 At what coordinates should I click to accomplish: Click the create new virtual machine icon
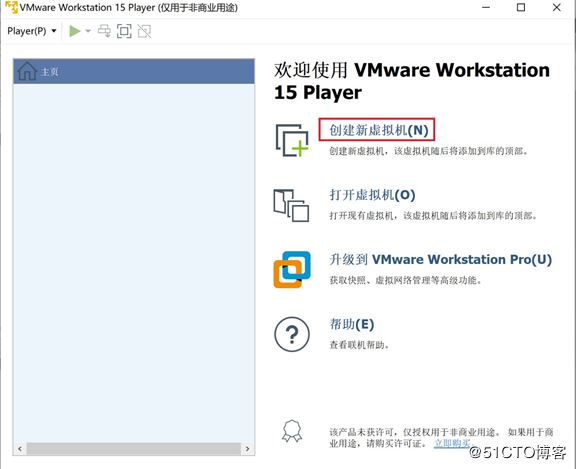[292, 140]
